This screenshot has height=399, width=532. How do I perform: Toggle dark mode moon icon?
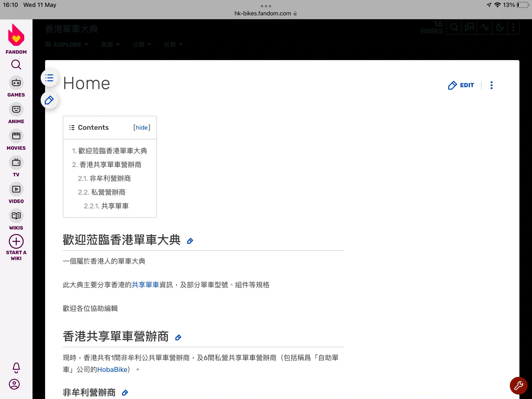point(500,27)
